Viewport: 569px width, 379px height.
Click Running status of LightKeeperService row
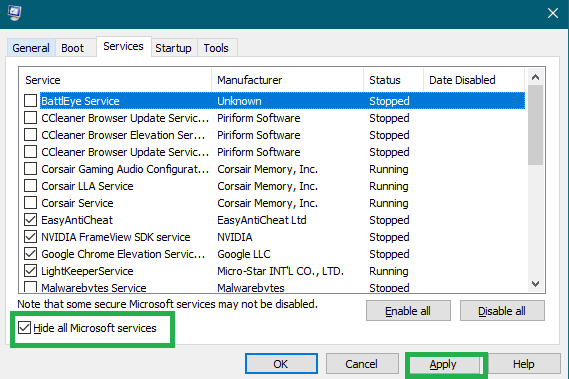point(389,271)
